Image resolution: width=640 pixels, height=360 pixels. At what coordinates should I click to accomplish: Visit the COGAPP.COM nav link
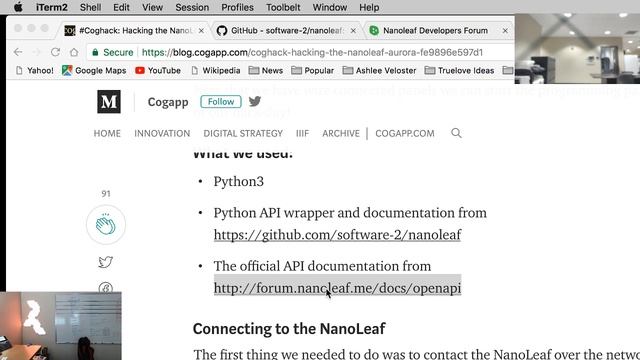(404, 133)
